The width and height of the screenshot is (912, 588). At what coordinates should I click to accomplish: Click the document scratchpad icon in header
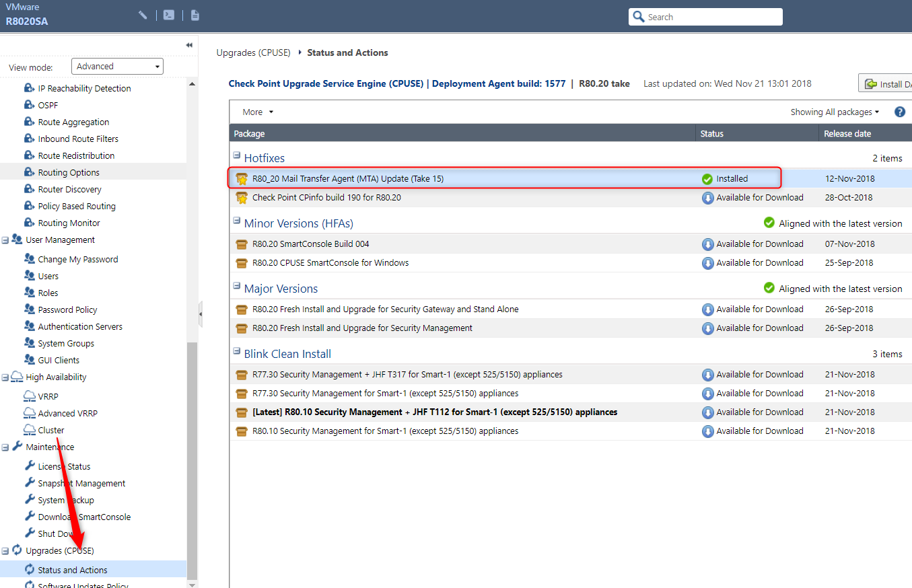tap(195, 15)
